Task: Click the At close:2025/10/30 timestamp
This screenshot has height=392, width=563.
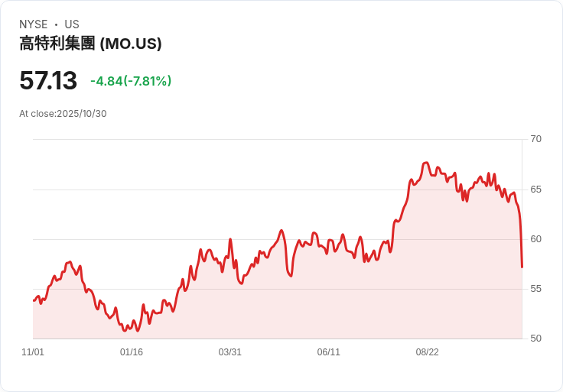Action: click(63, 114)
